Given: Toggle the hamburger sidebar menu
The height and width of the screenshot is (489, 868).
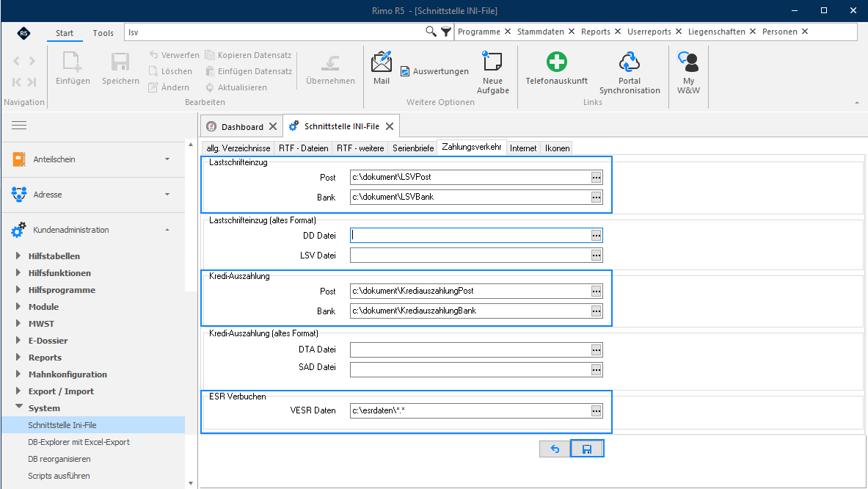Looking at the screenshot, I should [19, 125].
